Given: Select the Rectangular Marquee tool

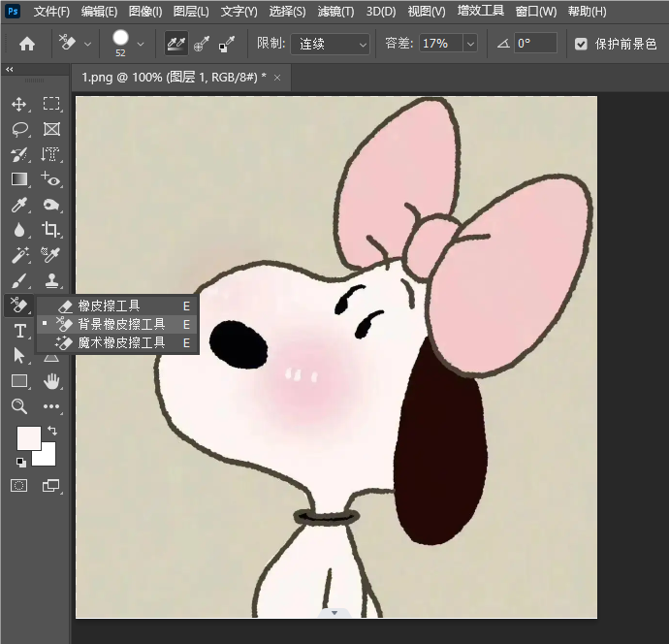Looking at the screenshot, I should pos(51,104).
